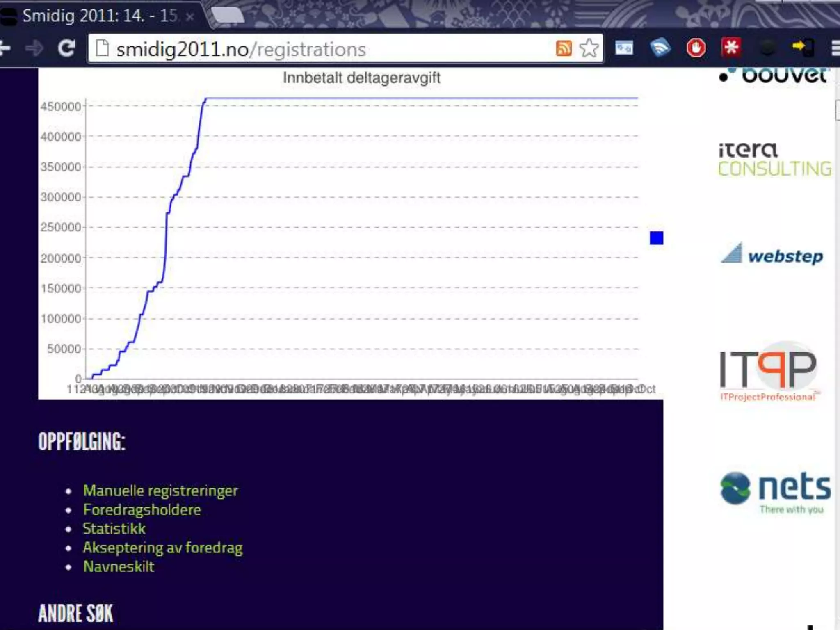Close the Smidig 2011 tab
The height and width of the screenshot is (630, 840).
tap(189, 17)
